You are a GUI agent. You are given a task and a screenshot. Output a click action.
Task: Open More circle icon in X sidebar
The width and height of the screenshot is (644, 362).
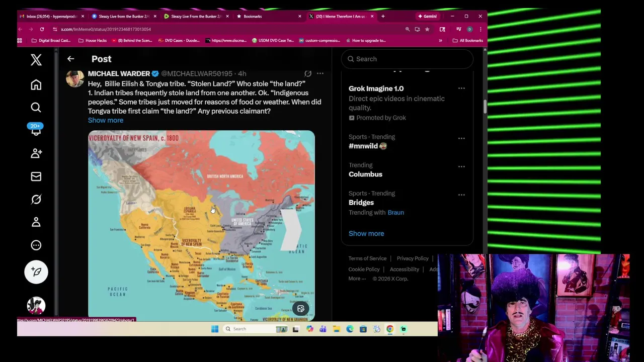36,245
